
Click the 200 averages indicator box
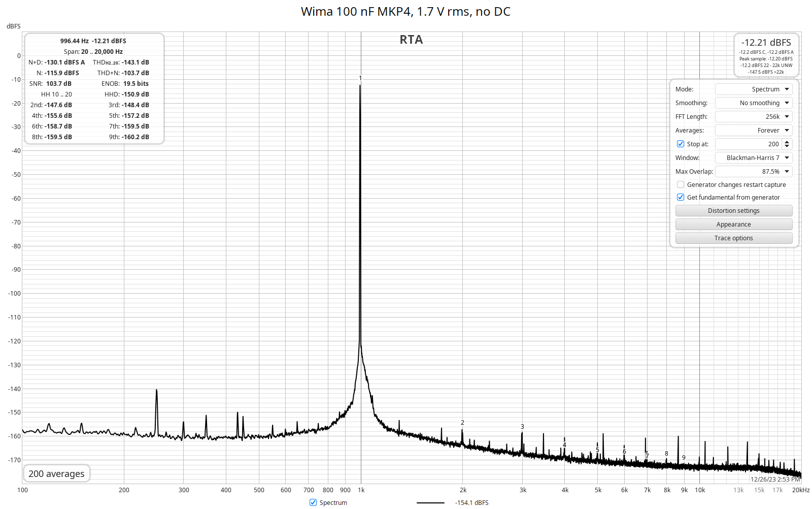[x=56, y=473]
